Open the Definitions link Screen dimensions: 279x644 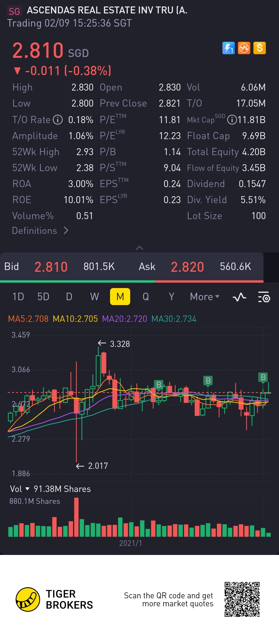[40, 230]
